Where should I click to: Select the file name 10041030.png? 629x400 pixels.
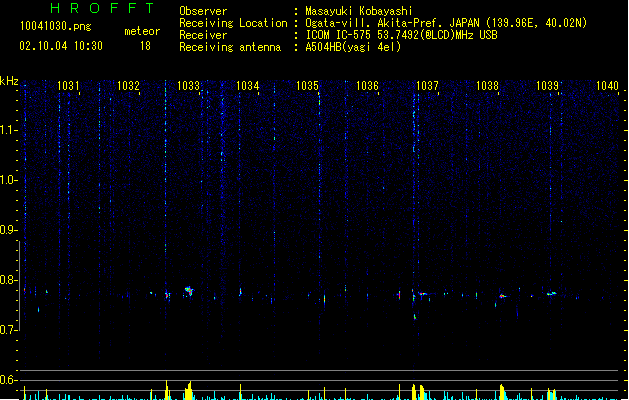55,26
